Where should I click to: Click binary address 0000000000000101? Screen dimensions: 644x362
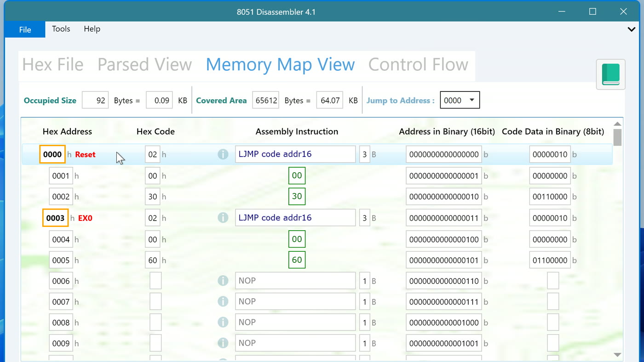444,260
